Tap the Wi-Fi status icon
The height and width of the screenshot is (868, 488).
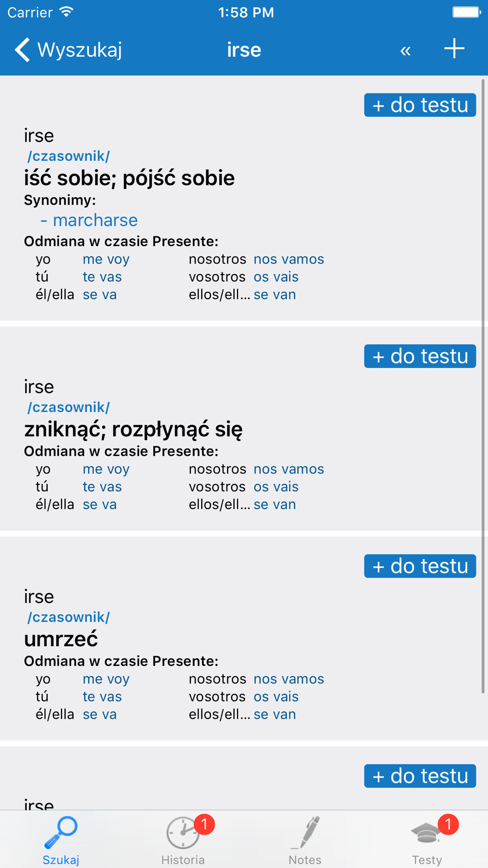point(66,12)
